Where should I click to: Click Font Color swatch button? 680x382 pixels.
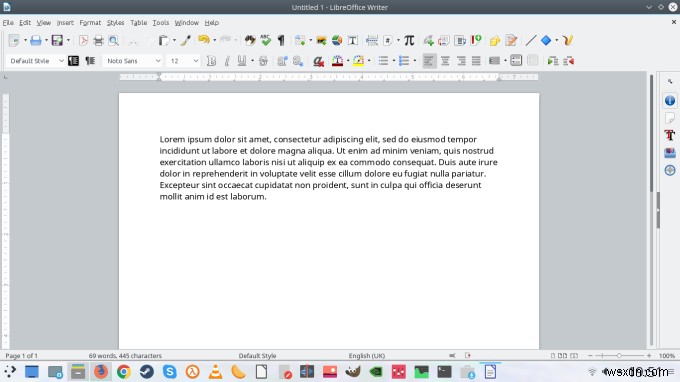(x=337, y=61)
